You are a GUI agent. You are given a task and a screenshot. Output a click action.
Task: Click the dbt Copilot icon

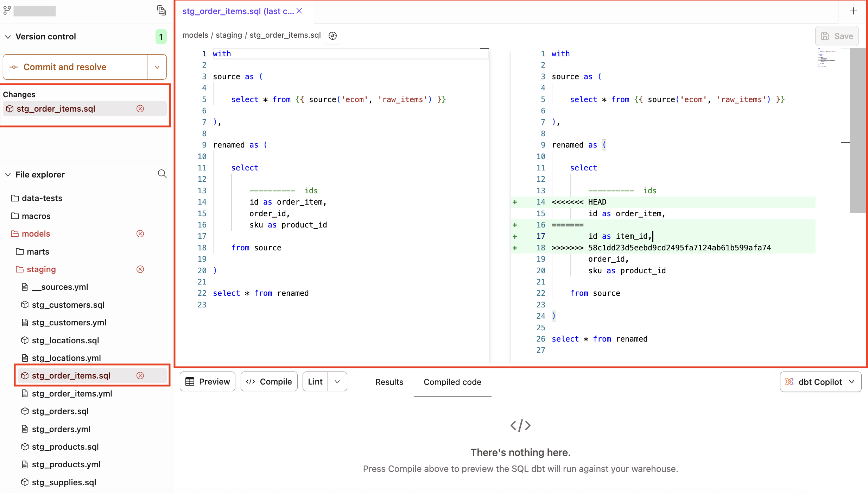(789, 382)
